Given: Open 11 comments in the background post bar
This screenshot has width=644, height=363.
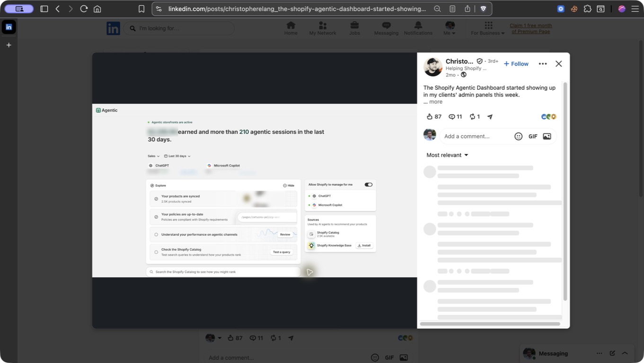Looking at the screenshot, I should point(256,338).
